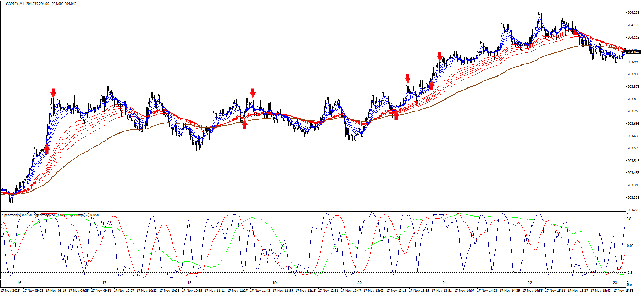This screenshot has height=300, width=644.
Task: Select period marker 16 on the timeline
Action: point(19,283)
